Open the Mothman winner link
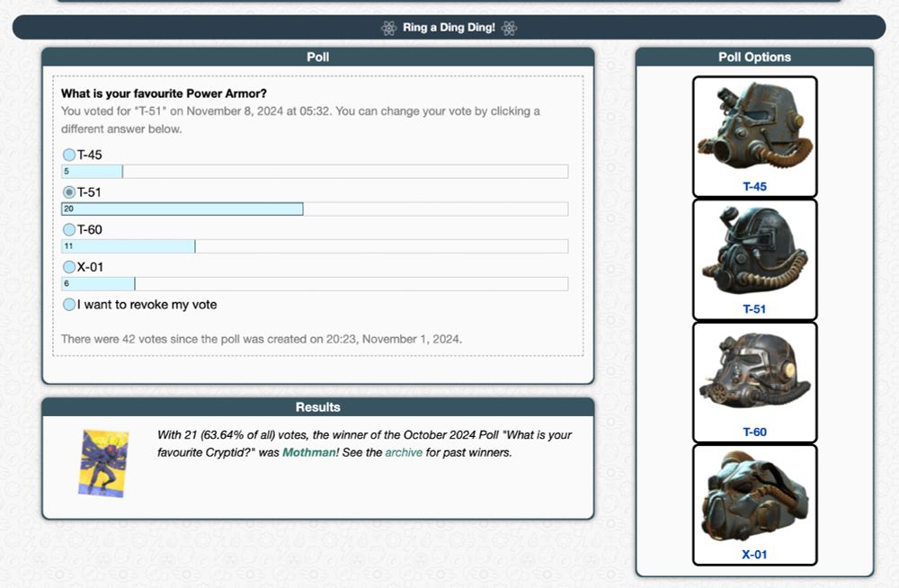This screenshot has width=899, height=588. [x=309, y=452]
